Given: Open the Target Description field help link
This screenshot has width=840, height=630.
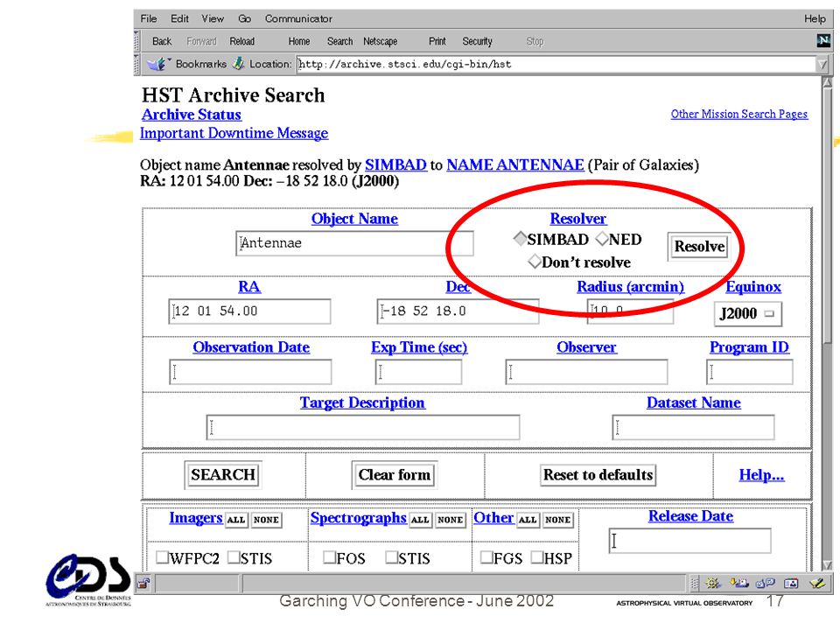Looking at the screenshot, I should pyautogui.click(x=362, y=402).
